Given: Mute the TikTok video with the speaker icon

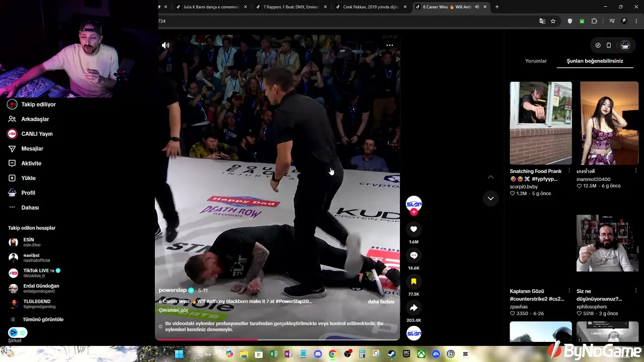Looking at the screenshot, I should click(166, 45).
